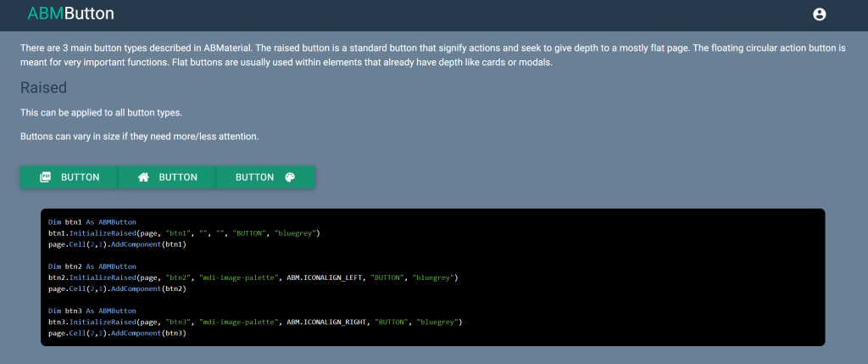This screenshot has height=364, width=868.
Task: Click the Raised section heading
Action: [x=44, y=87]
